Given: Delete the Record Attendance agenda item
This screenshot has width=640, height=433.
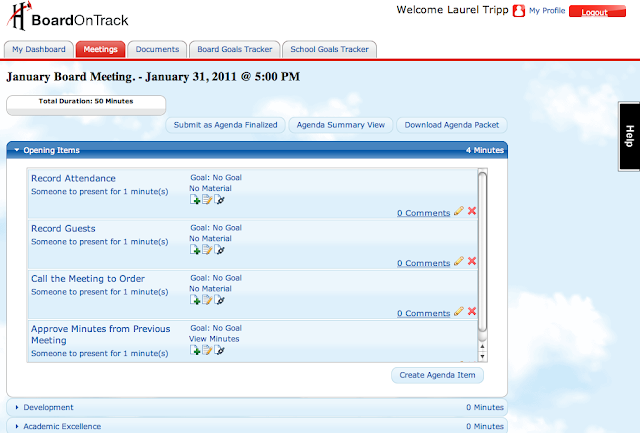Looking at the screenshot, I should 472,211.
